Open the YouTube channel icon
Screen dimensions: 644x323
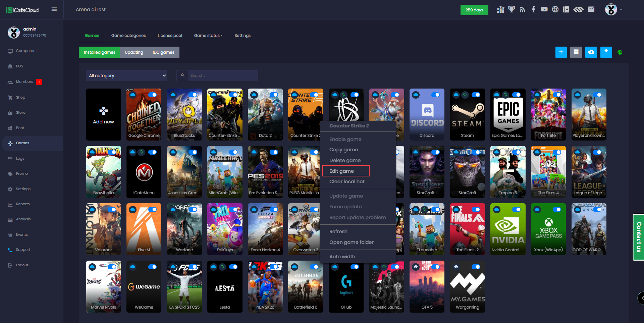point(544,9)
